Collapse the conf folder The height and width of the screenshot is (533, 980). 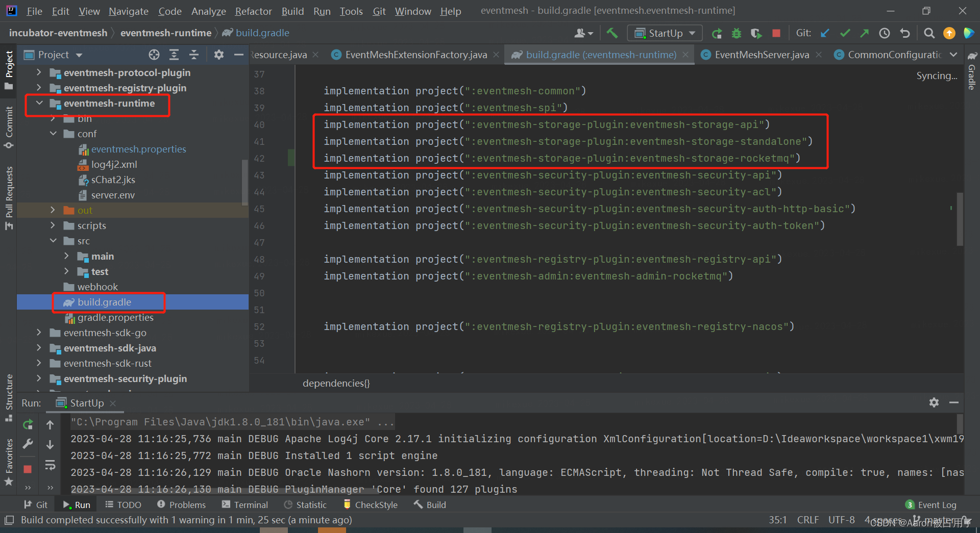tap(53, 134)
